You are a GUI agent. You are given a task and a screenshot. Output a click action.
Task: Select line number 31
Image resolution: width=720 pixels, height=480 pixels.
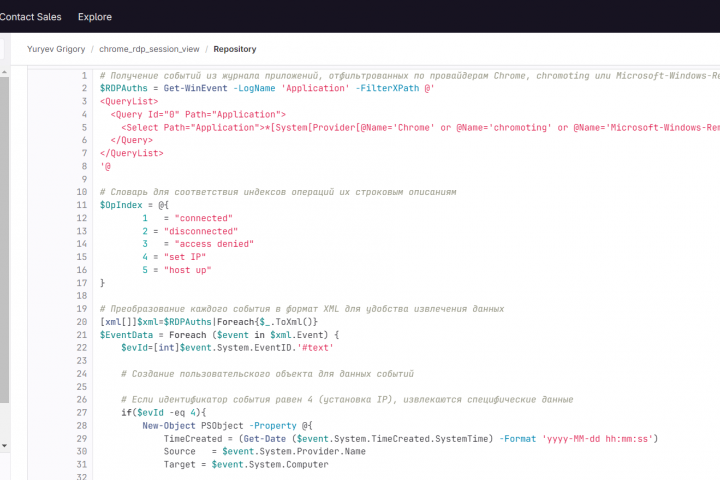pyautogui.click(x=82, y=464)
